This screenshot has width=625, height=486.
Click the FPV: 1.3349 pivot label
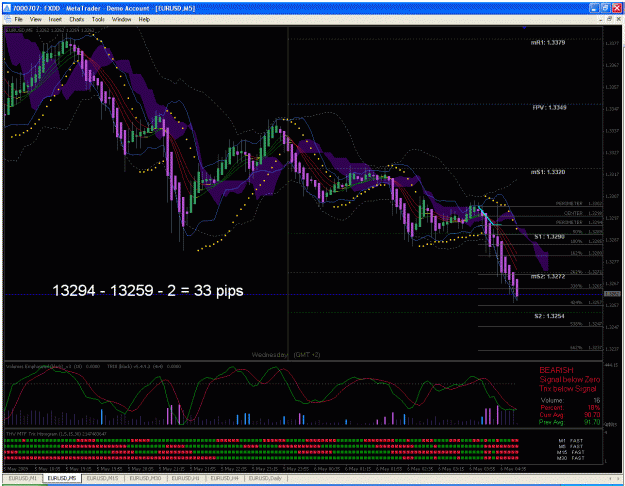coord(550,108)
